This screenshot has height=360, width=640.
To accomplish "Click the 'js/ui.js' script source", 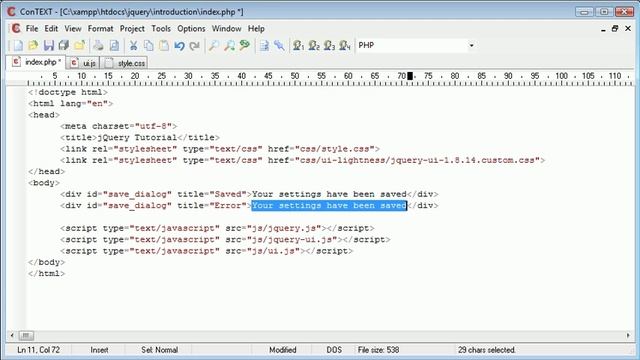I will [273, 251].
